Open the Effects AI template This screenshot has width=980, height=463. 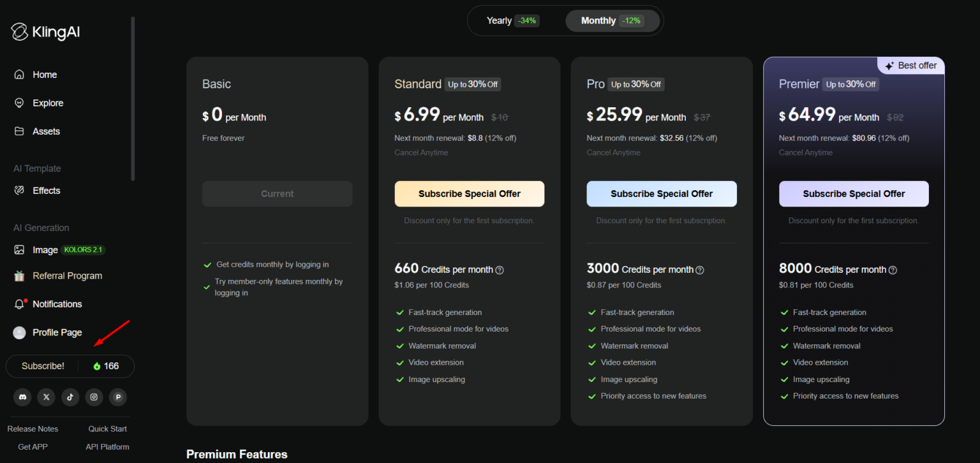(46, 191)
